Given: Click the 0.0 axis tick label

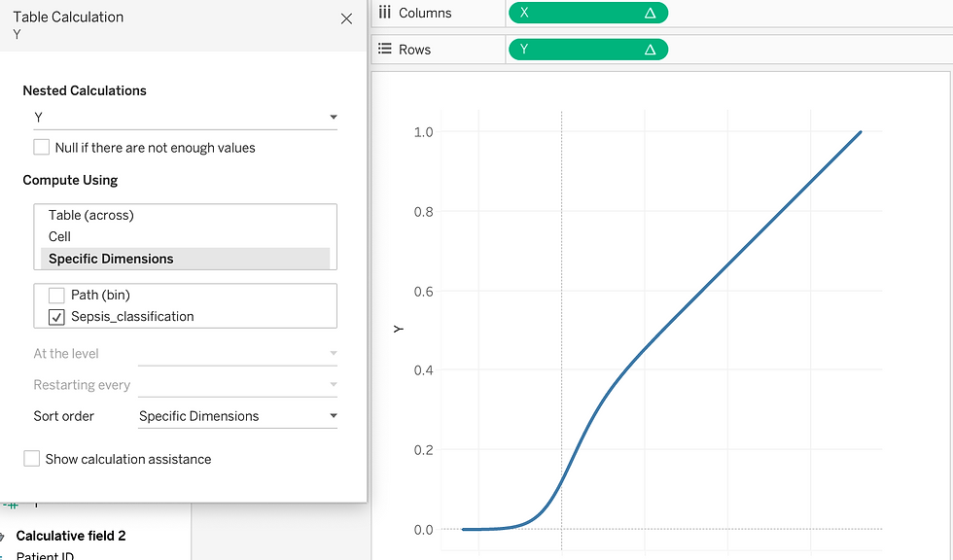Looking at the screenshot, I should tap(424, 530).
